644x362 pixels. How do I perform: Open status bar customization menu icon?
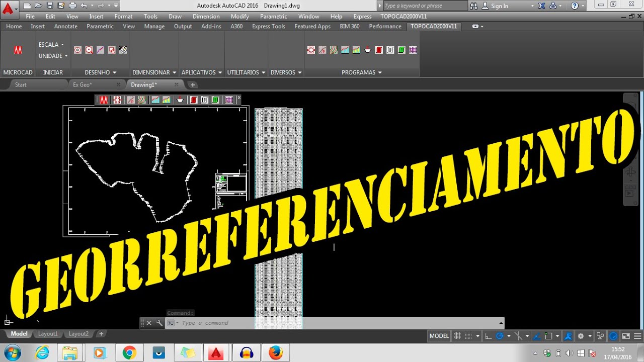(x=636, y=336)
